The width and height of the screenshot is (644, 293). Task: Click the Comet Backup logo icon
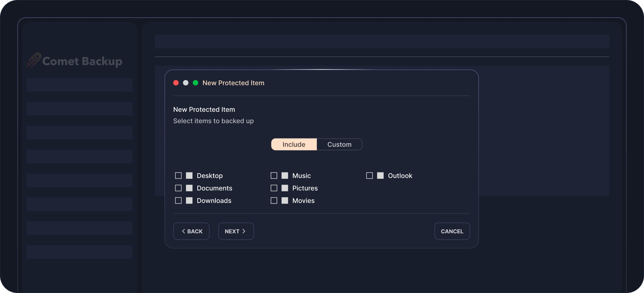[34, 60]
